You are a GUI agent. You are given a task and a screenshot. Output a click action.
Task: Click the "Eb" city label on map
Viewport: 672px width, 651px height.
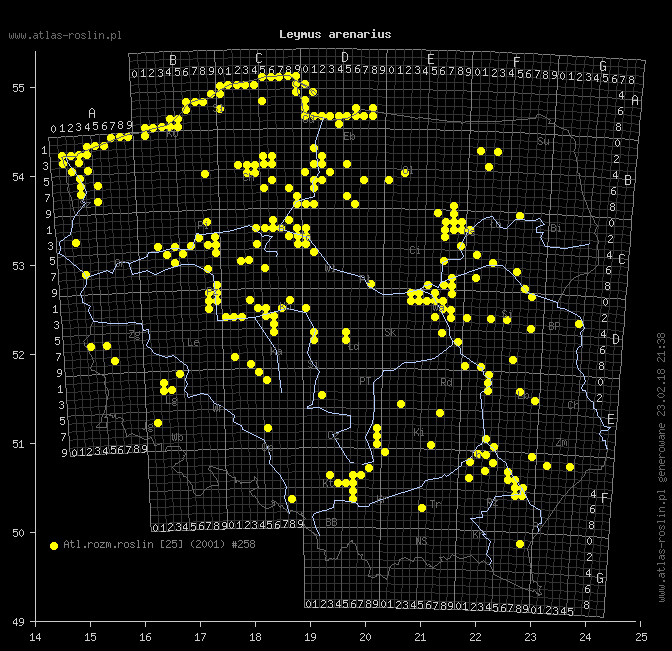coord(349,137)
